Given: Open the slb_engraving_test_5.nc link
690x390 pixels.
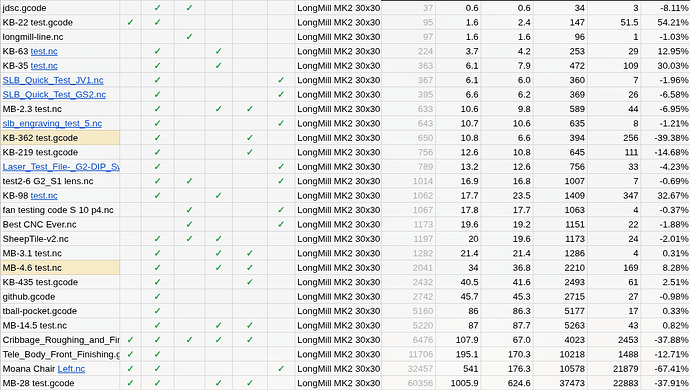Looking at the screenshot, I should pos(52,124).
